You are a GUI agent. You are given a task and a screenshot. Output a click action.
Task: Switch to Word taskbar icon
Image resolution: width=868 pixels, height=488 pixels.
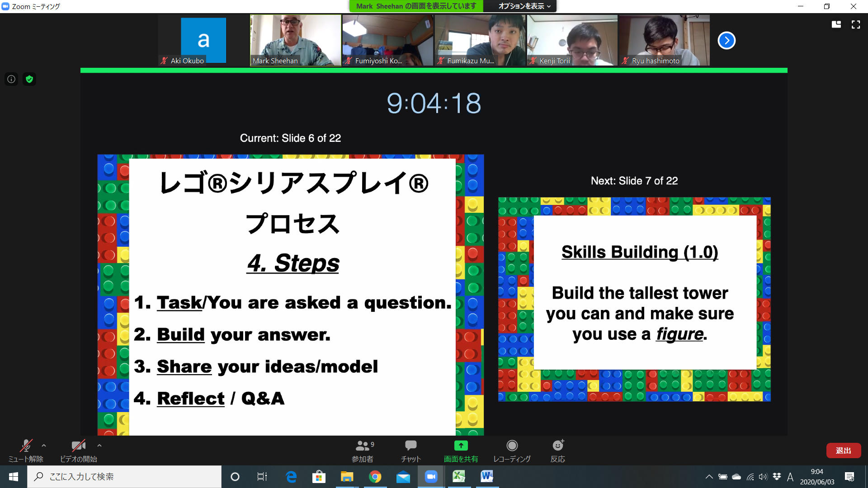point(487,477)
